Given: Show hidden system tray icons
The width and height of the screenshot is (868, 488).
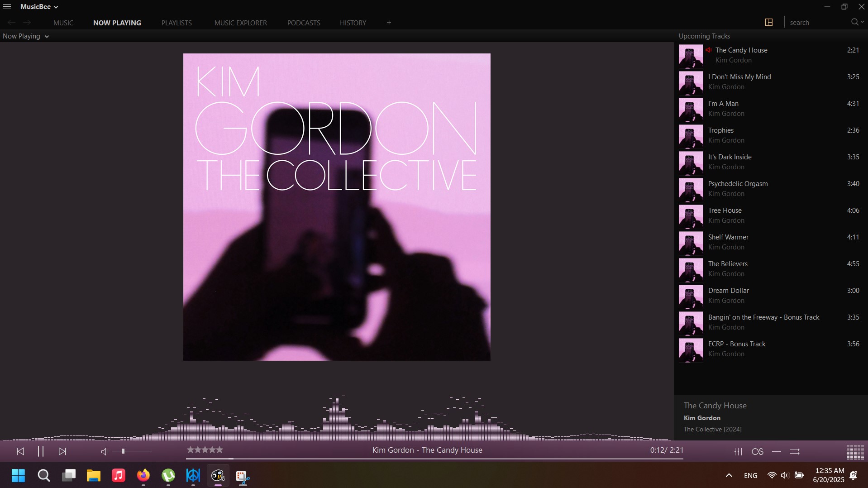Looking at the screenshot, I should [729, 475].
